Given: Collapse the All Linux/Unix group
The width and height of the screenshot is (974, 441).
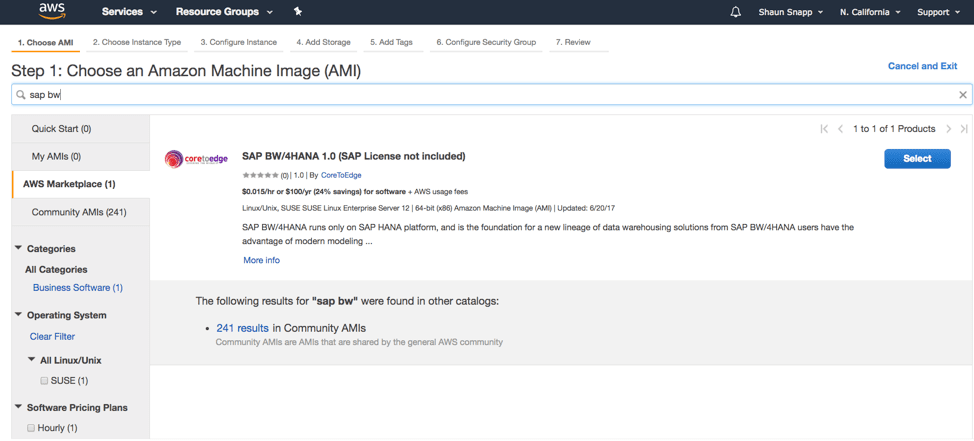Looking at the screenshot, I should click(32, 359).
